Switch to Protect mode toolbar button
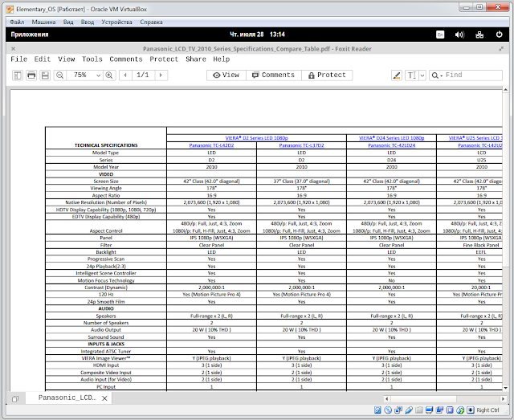 pyautogui.click(x=327, y=75)
